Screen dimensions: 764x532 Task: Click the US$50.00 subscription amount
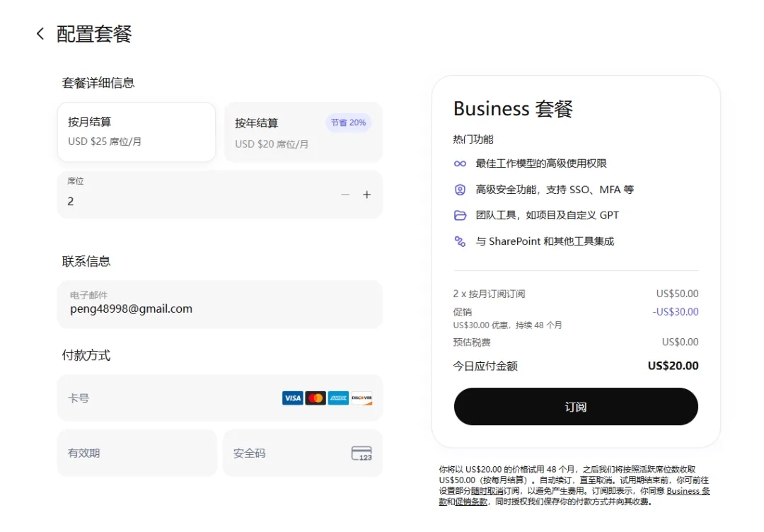tap(677, 294)
